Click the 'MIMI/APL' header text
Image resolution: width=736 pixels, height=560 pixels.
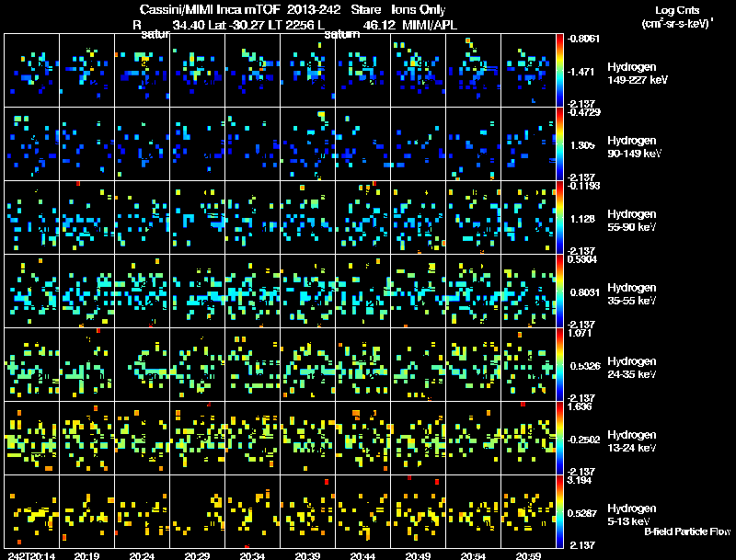pos(430,25)
